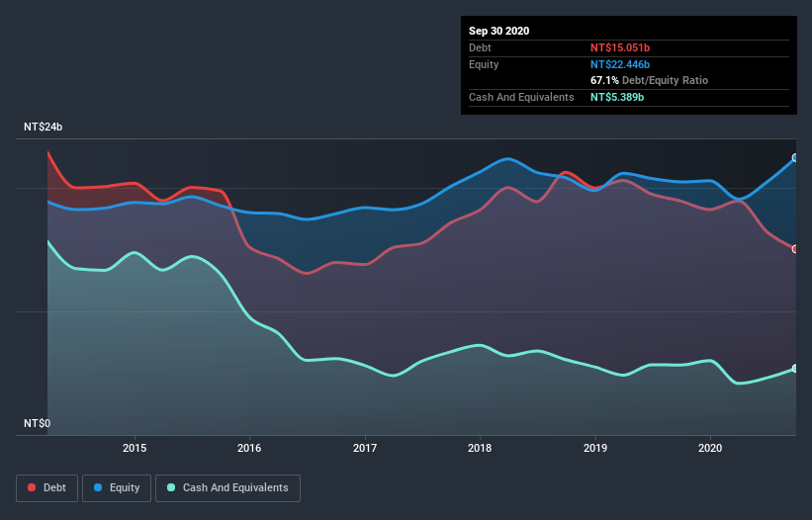Screen dimensions: 812x520
Task: Click the NT$5.389b cash value
Action: click(x=617, y=97)
